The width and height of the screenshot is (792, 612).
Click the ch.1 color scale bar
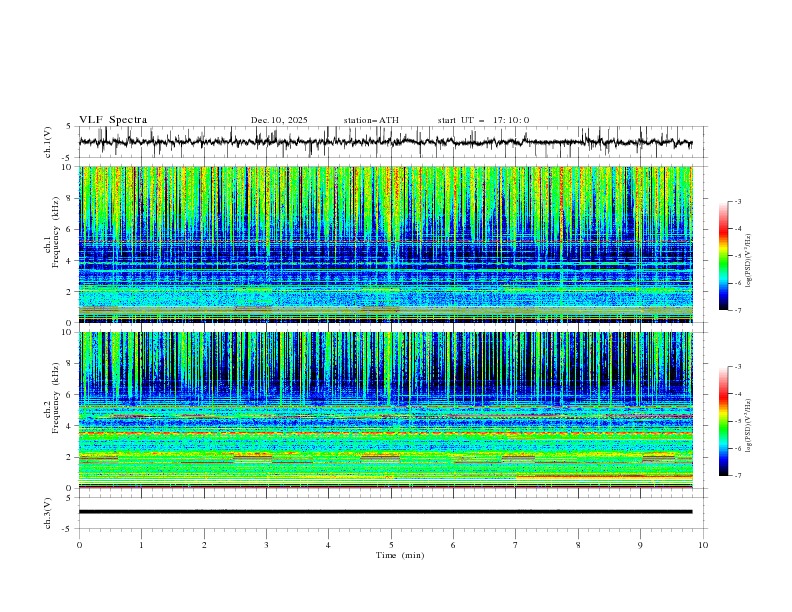(723, 256)
